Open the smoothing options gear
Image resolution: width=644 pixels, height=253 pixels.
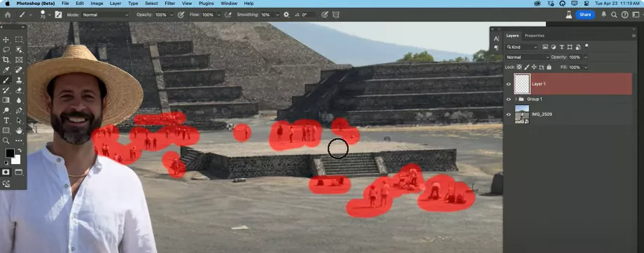(286, 15)
